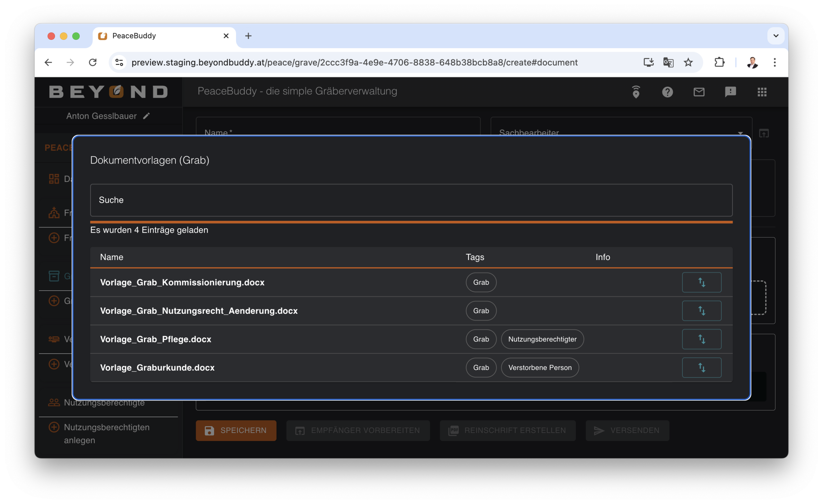Click arrow button in the Vorlage_Graburkunde.docx row

(701, 367)
